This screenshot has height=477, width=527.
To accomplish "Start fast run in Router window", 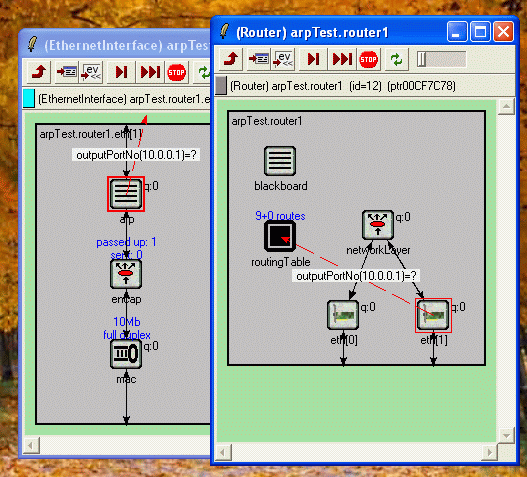I will coord(342,59).
